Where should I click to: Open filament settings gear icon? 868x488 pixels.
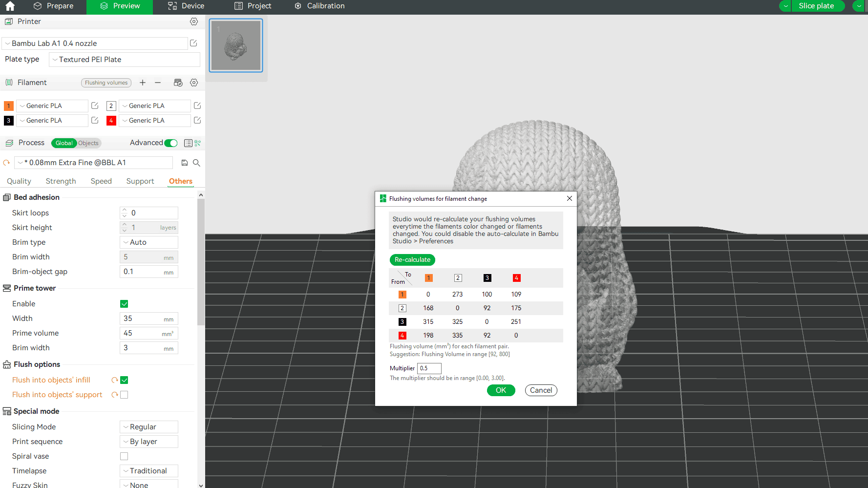pos(194,83)
